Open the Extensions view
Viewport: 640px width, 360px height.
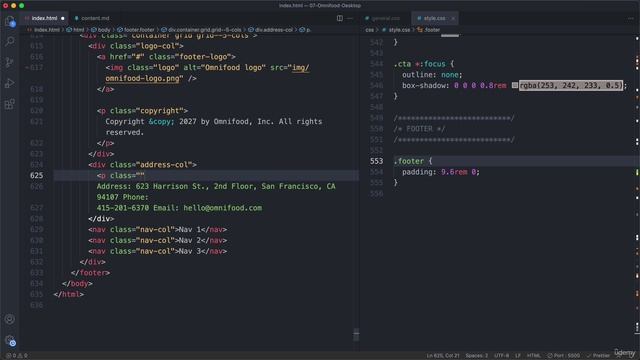[x=10, y=104]
